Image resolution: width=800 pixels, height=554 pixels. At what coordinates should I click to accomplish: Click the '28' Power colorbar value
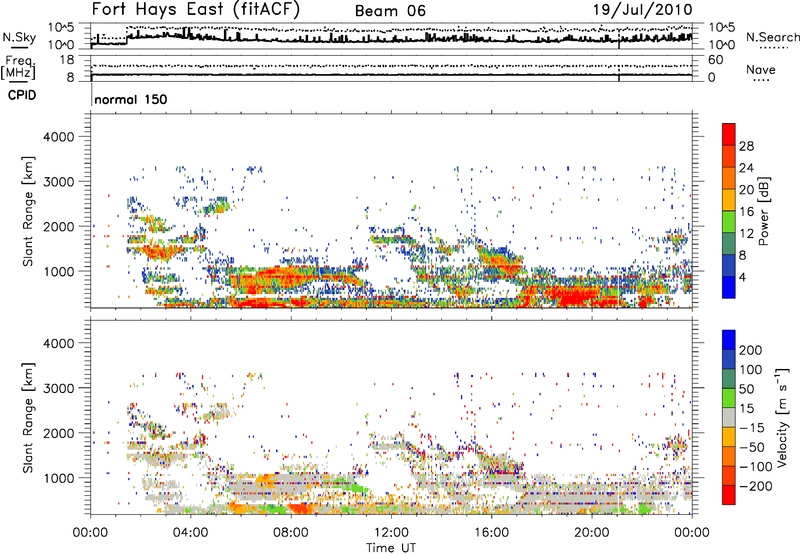(x=746, y=146)
